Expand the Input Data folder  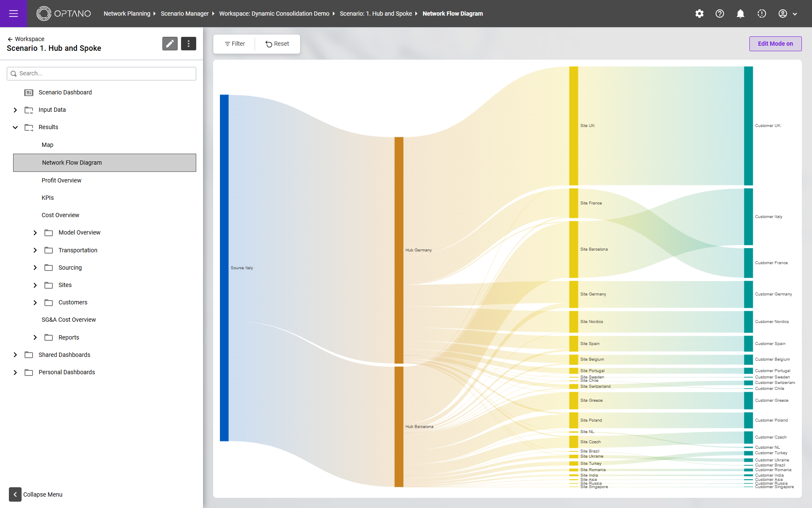click(x=15, y=110)
